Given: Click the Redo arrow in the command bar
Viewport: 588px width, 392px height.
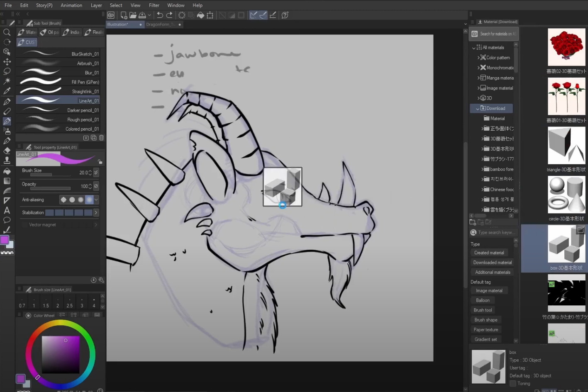Looking at the screenshot, I should pyautogui.click(x=169, y=15).
